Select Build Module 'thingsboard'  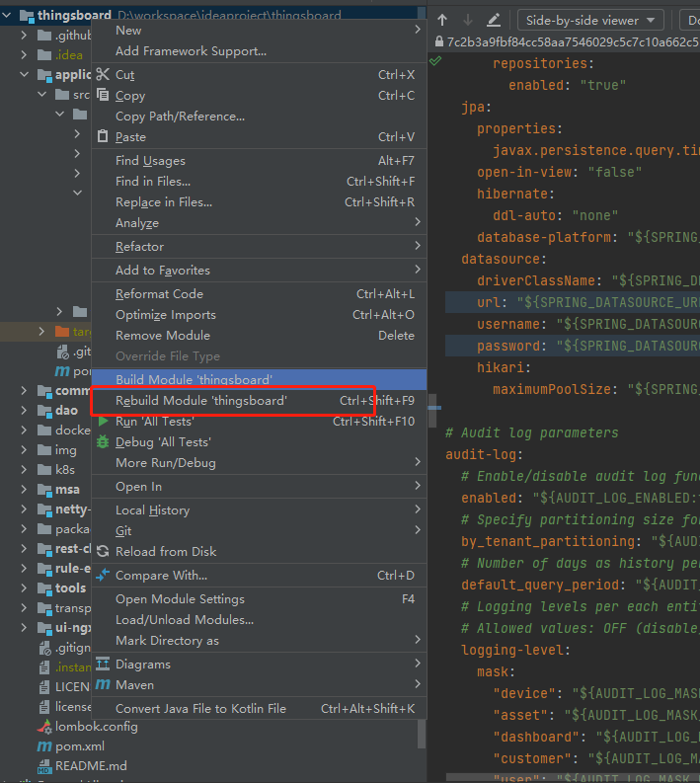coord(259,379)
